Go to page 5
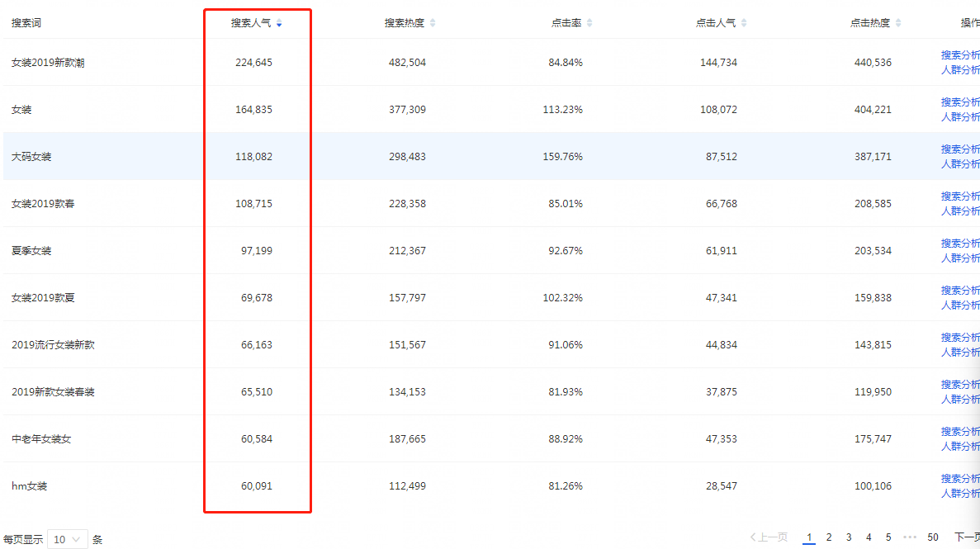This screenshot has height=549, width=980. pos(888,537)
